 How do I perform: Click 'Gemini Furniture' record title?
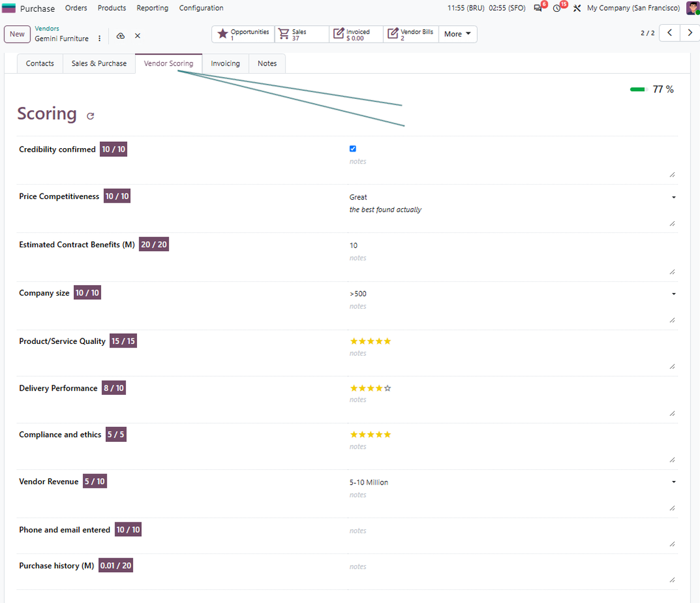[x=61, y=39]
